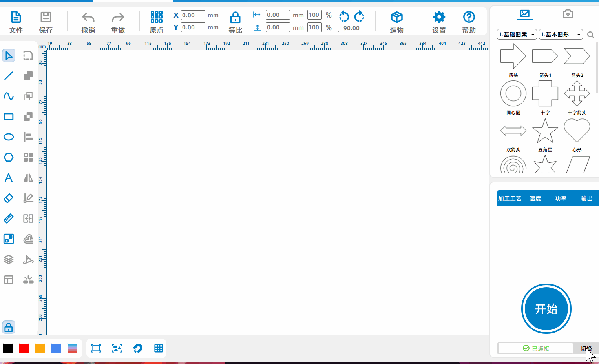Undo with the 撤销 arrow
The image size is (599, 364).
click(x=88, y=22)
